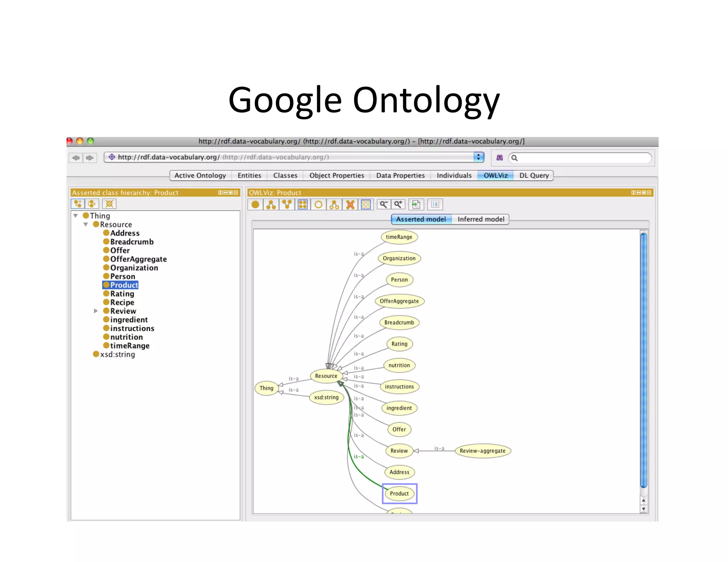Click the timeRange node in graph
Screen dimensions: 728x562
tap(399, 237)
